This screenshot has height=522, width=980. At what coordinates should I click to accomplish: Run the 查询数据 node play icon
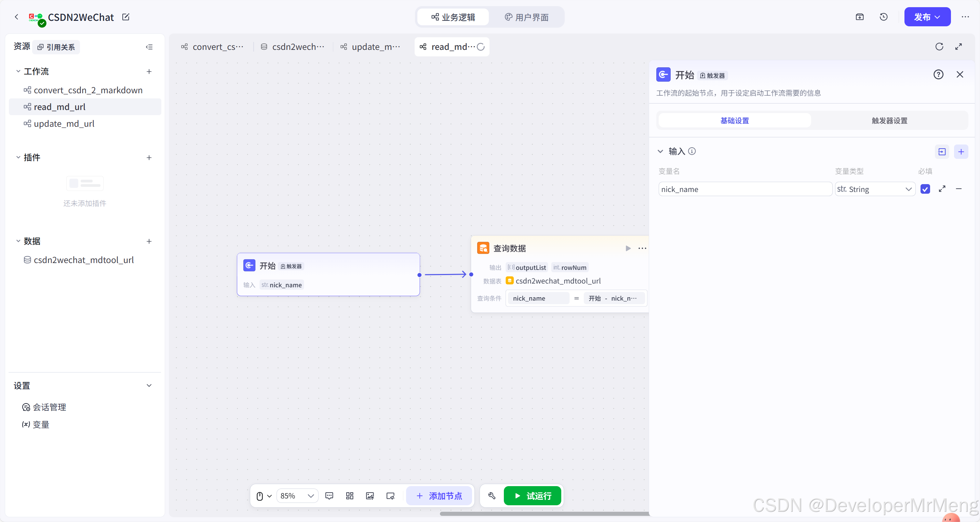pyautogui.click(x=628, y=248)
